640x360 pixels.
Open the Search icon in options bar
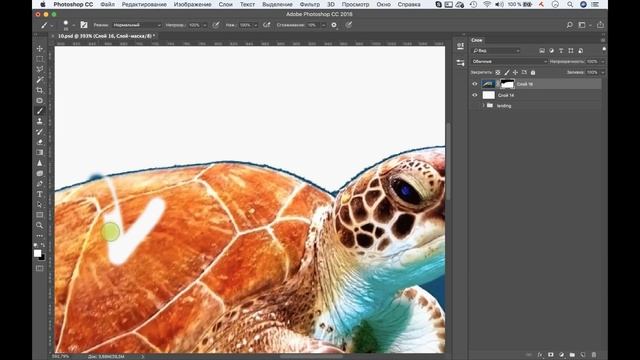pyautogui.click(x=569, y=25)
